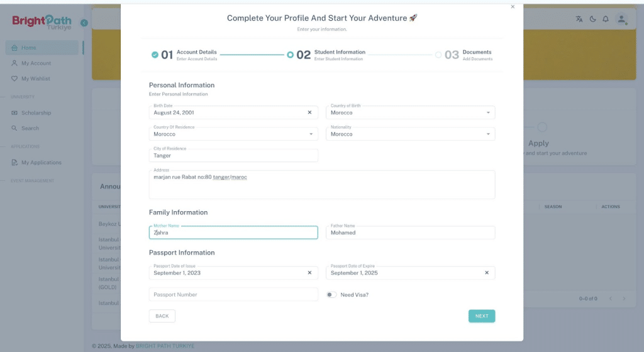
Task: Open the notifications bell
Action: pyautogui.click(x=606, y=19)
